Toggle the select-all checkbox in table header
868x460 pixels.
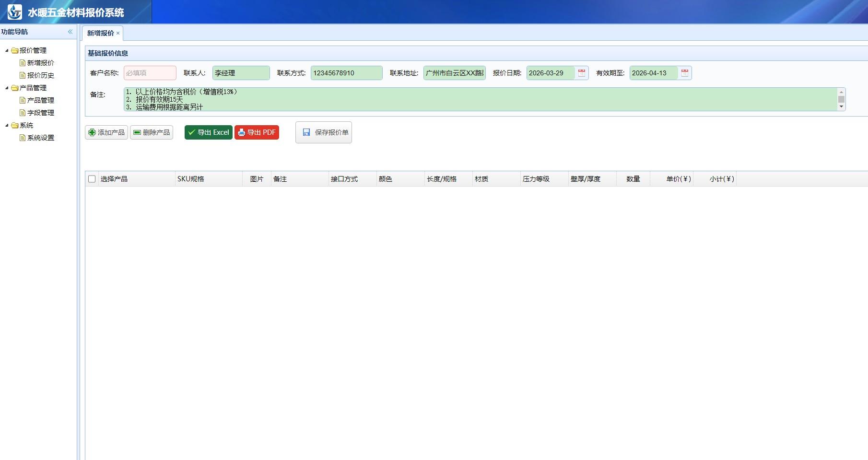(92, 179)
